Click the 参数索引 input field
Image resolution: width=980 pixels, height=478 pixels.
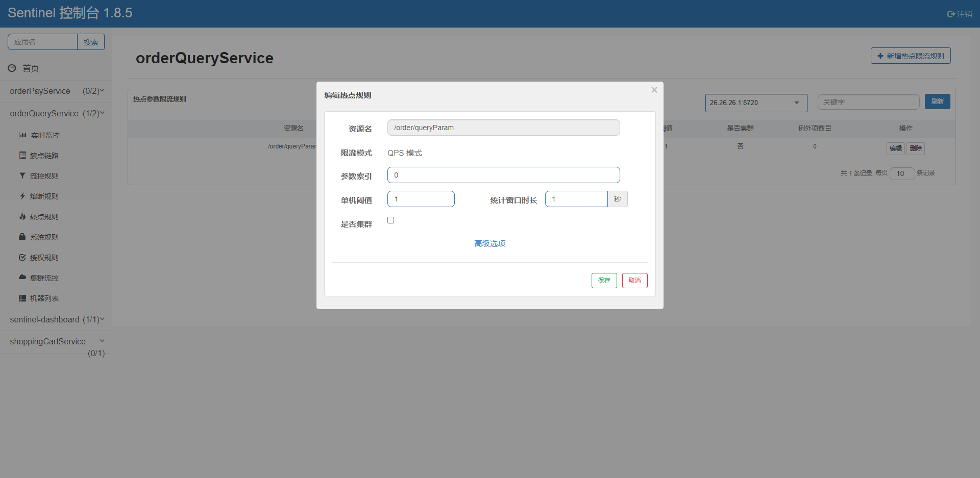pyautogui.click(x=503, y=175)
